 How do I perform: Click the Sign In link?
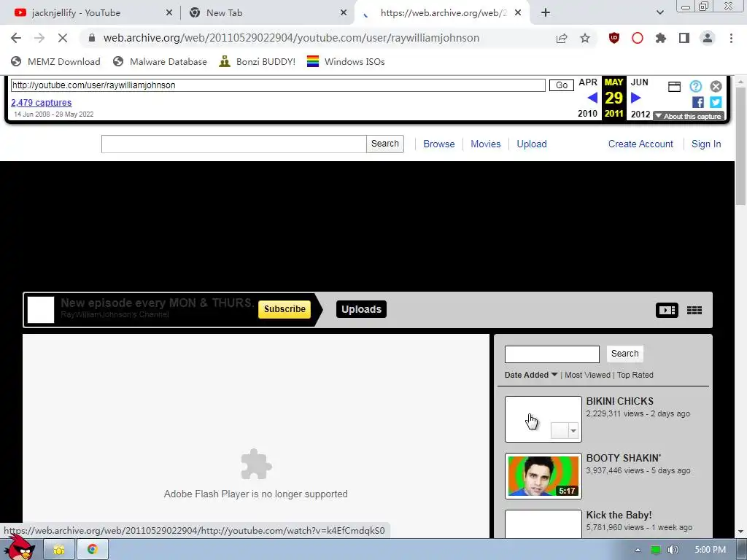pyautogui.click(x=706, y=144)
